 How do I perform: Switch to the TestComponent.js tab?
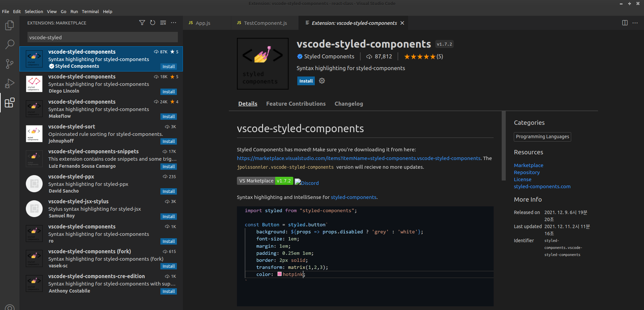(265, 23)
